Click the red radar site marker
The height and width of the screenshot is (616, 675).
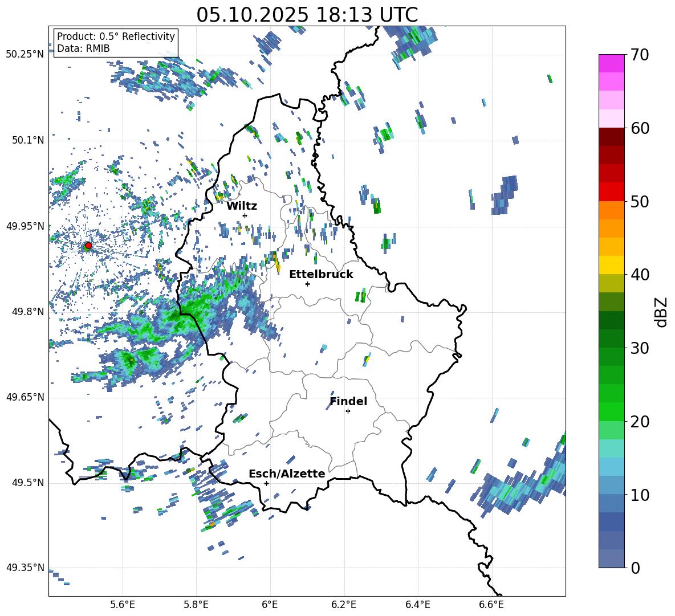[88, 246]
